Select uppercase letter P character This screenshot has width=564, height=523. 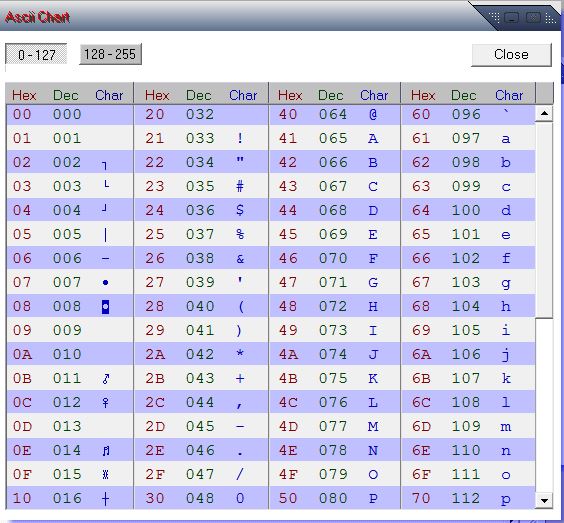[x=373, y=499]
